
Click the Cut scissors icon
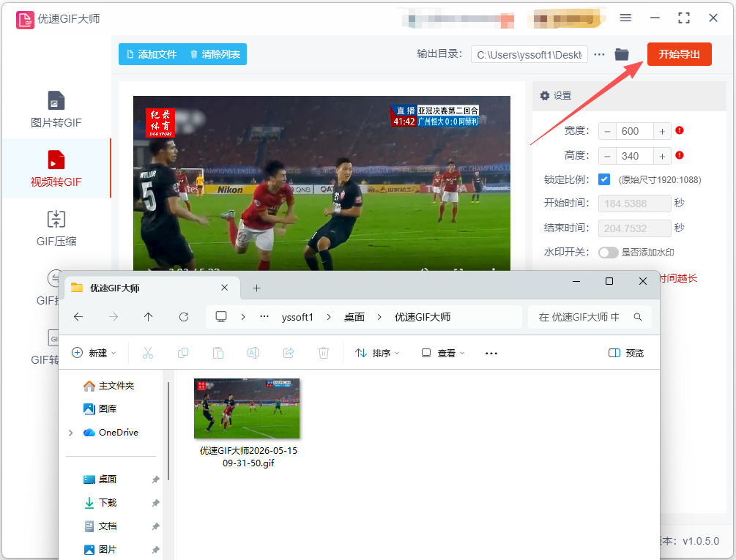click(148, 353)
